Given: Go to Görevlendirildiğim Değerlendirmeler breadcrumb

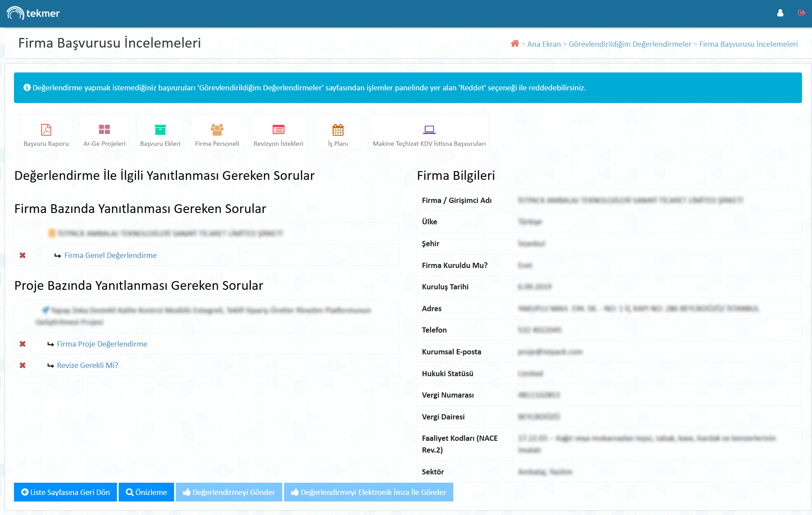Looking at the screenshot, I should click(630, 44).
